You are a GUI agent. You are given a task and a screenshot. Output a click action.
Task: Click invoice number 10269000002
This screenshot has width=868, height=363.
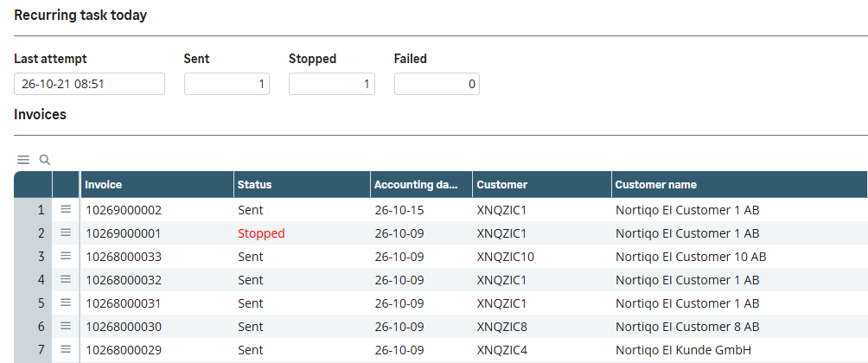point(124,210)
